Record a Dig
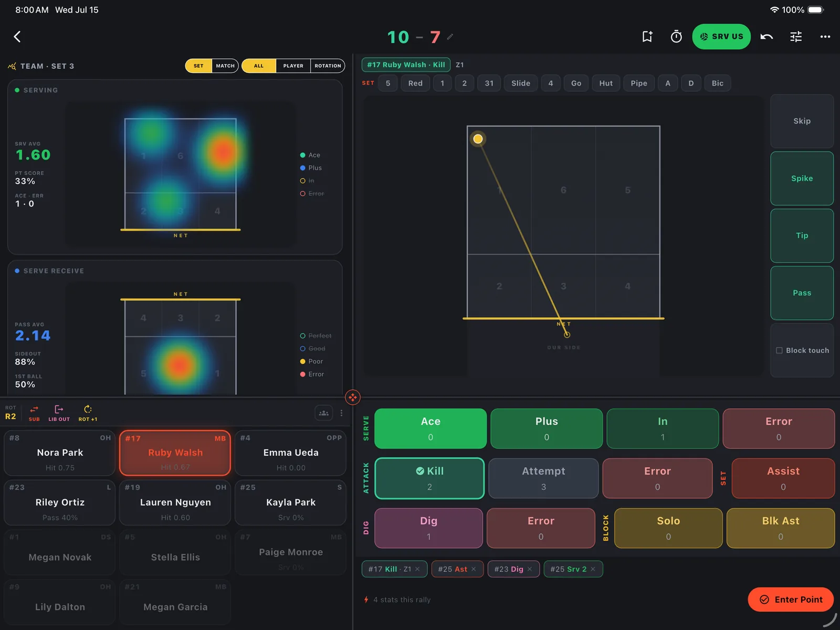 (x=428, y=528)
